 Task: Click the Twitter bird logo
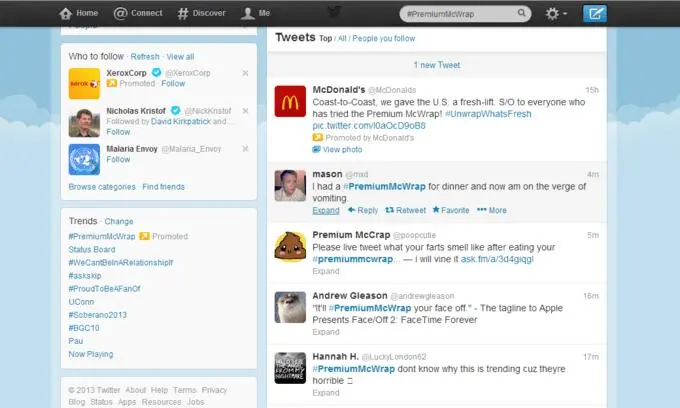(x=334, y=12)
